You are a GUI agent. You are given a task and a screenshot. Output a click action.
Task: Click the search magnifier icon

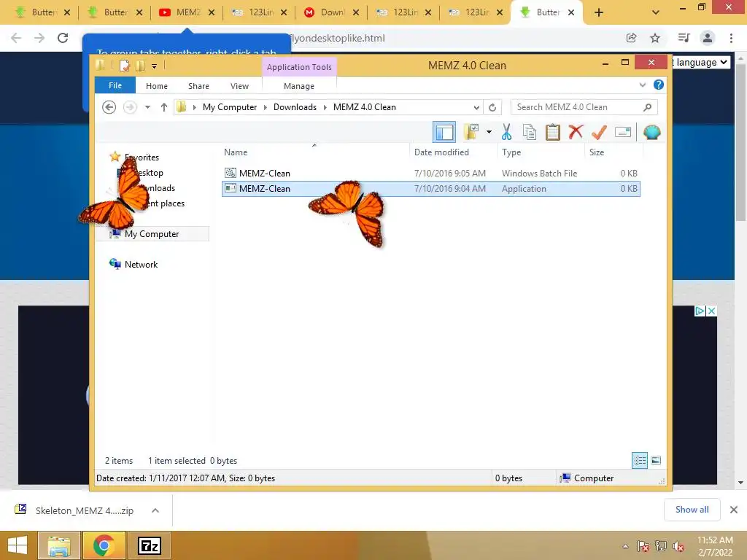(647, 107)
